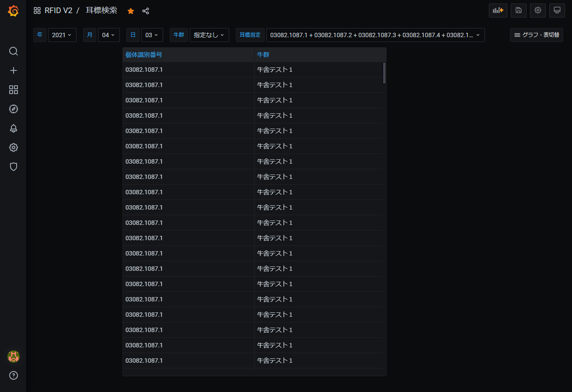Open the Dashboards sidebar icon
The image size is (572, 392).
[x=13, y=90]
